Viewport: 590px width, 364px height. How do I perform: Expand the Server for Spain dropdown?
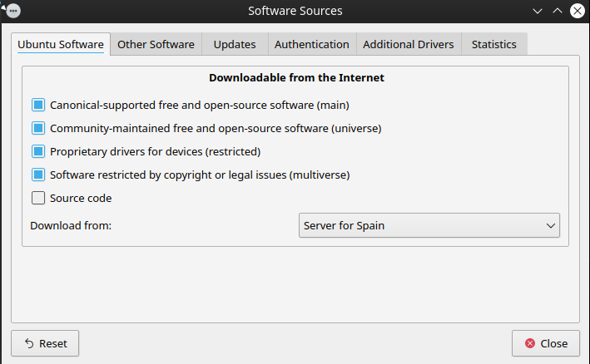click(x=429, y=226)
